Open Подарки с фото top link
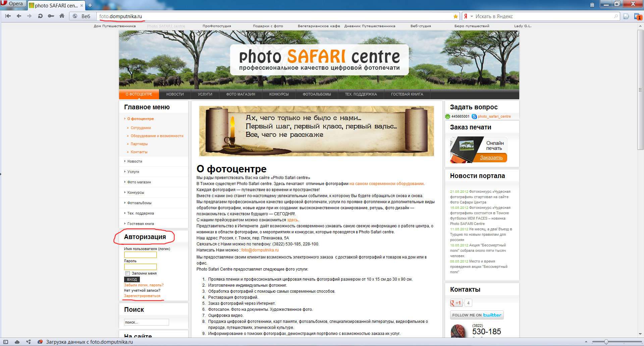 click(268, 26)
